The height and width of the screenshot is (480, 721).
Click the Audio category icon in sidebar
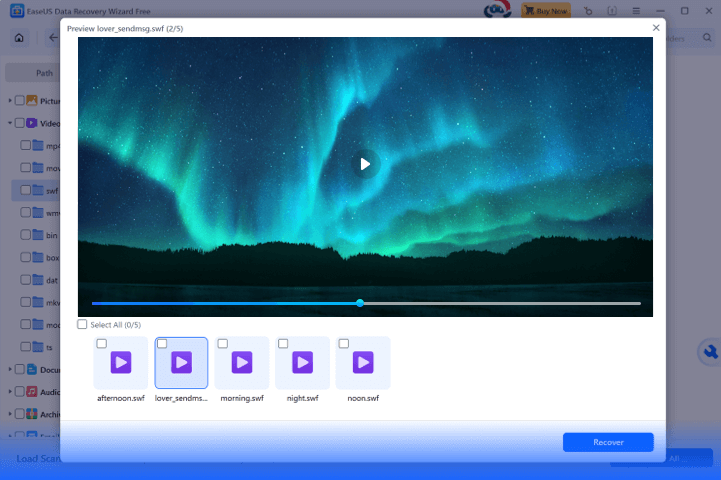click(x=32, y=391)
